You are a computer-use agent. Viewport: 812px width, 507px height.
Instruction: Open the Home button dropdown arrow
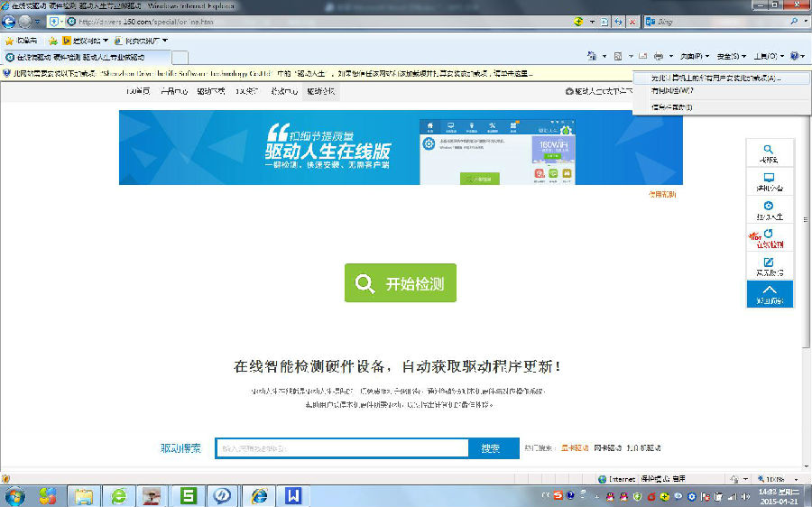tap(604, 56)
